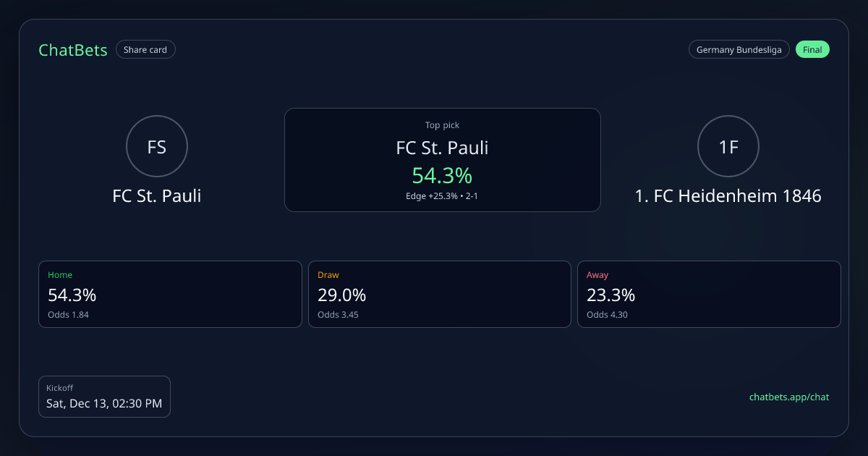
Task: Click the Odds 3.45 draw value
Action: coord(338,315)
